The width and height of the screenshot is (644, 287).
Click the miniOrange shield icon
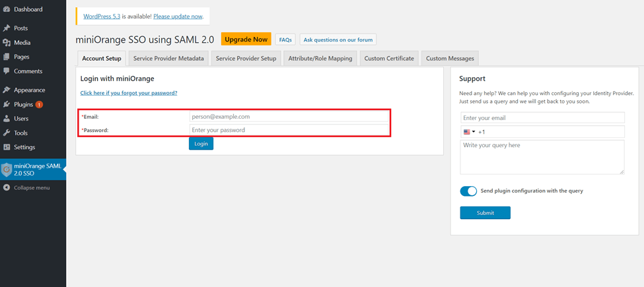tap(7, 170)
